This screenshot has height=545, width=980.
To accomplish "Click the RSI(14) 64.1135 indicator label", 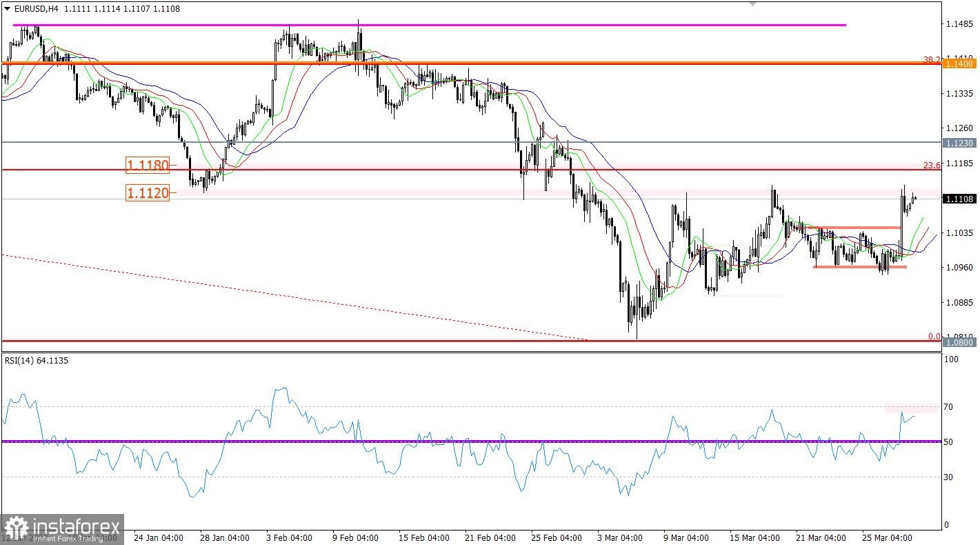I will pos(36,360).
